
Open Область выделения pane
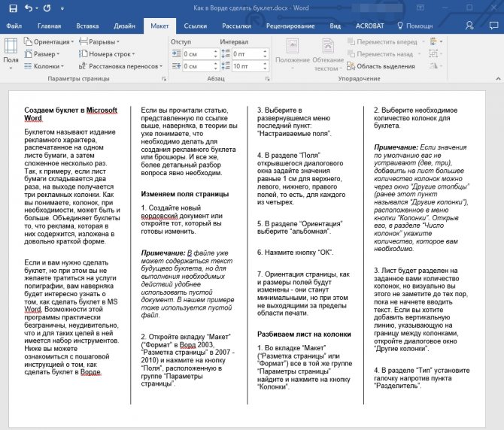coord(381,66)
